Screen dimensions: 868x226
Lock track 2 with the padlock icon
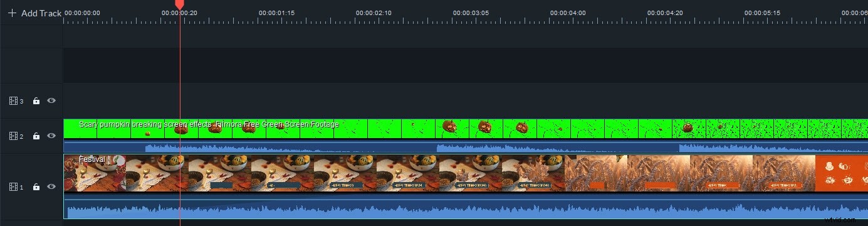(36, 136)
